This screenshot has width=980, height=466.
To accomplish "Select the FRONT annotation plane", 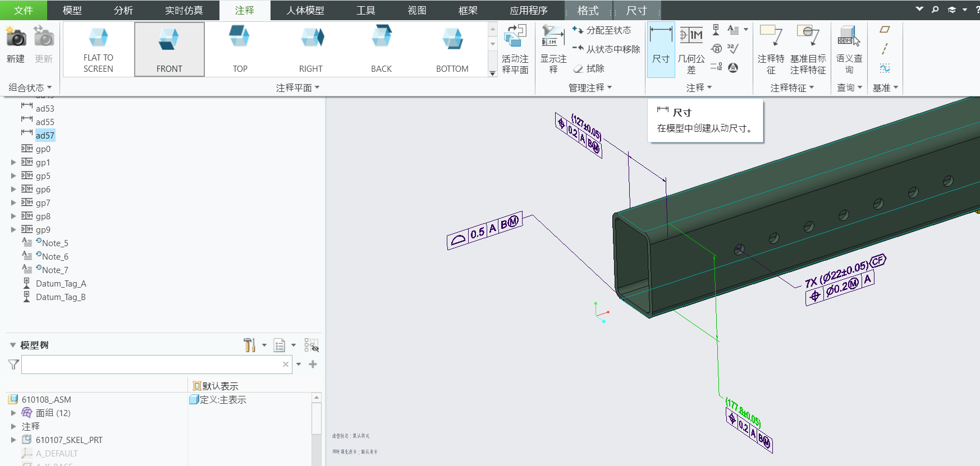I will coord(169,49).
